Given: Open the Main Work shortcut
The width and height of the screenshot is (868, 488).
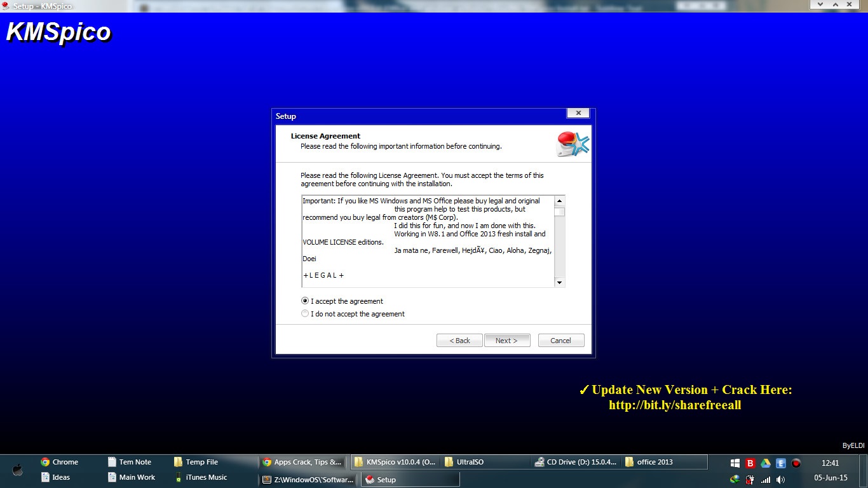Looking at the screenshot, I should point(132,477).
